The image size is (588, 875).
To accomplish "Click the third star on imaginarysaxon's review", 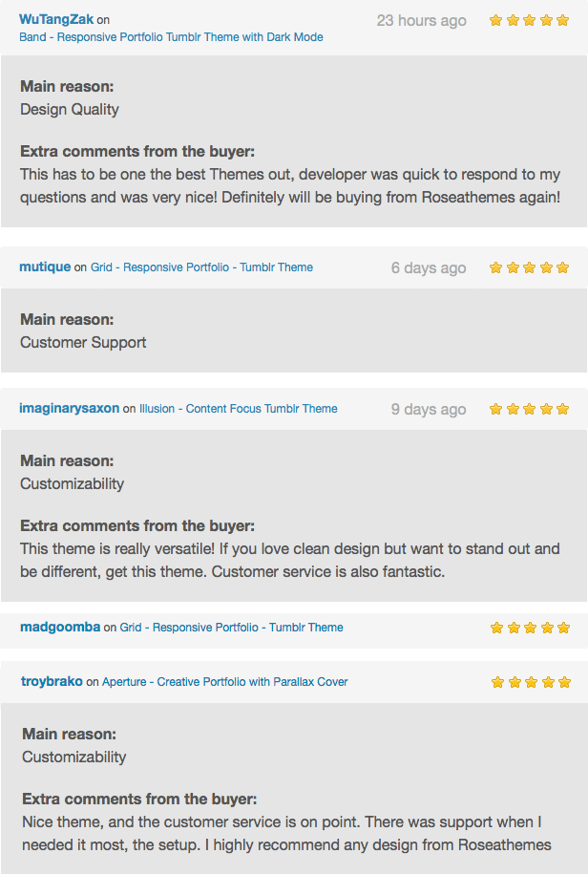I will click(x=529, y=408).
